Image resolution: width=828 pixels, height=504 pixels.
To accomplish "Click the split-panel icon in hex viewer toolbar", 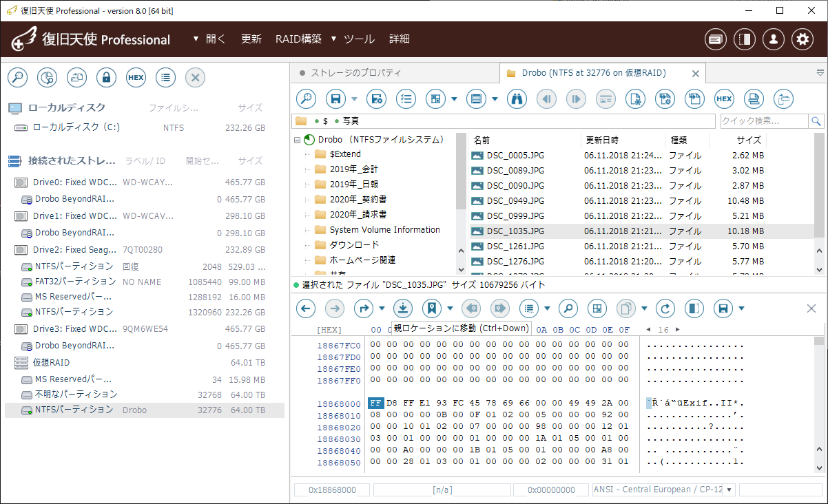I will (x=694, y=308).
